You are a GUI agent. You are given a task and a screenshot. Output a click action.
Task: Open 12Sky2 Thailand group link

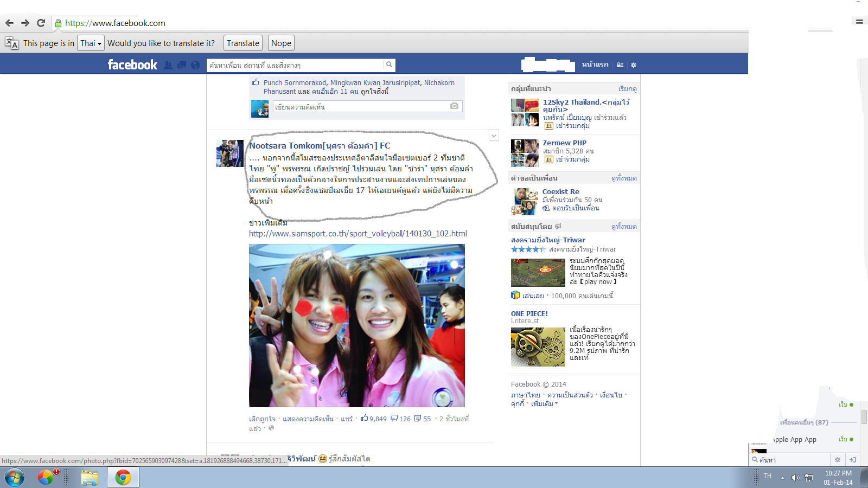pos(586,106)
